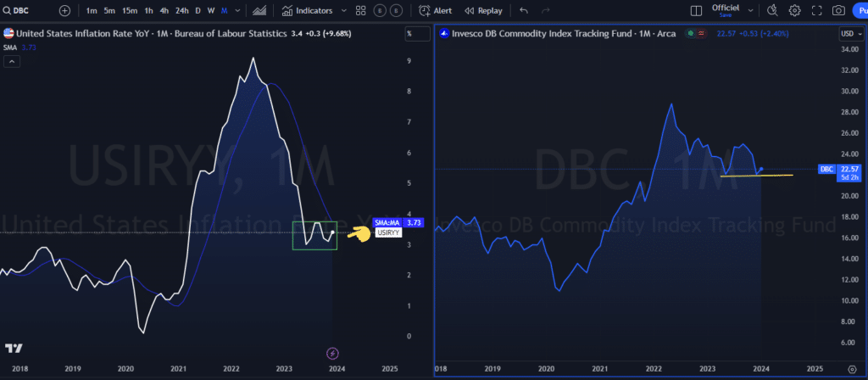The width and height of the screenshot is (868, 380).
Task: Click the SMA:MA 3.73 price label
Action: tap(398, 223)
